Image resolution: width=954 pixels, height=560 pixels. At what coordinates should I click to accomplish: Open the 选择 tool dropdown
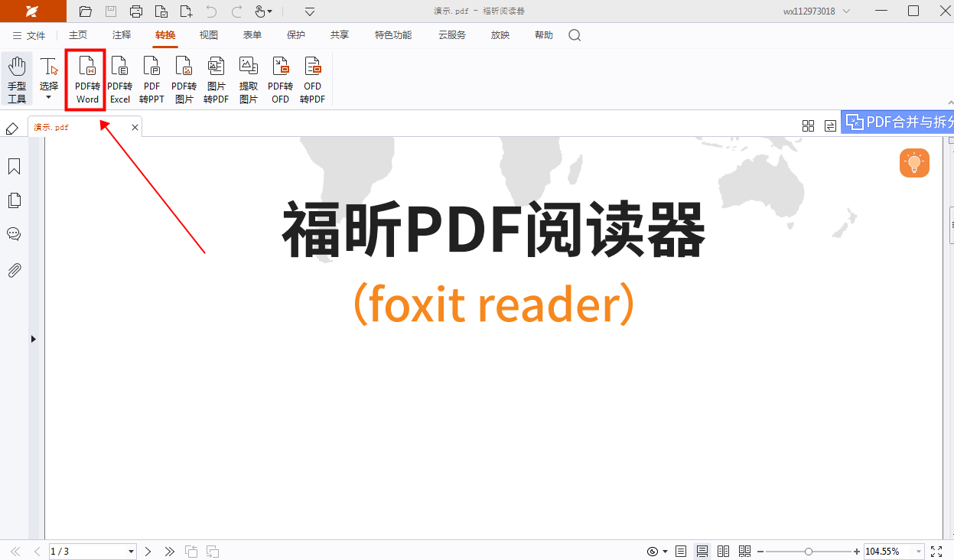48,96
